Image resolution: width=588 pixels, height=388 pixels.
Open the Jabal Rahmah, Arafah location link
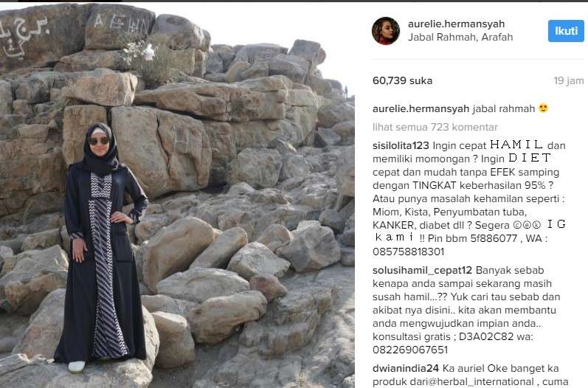[460, 37]
